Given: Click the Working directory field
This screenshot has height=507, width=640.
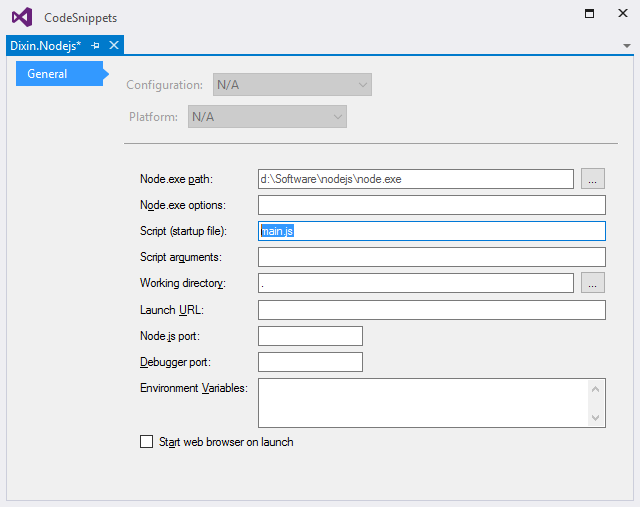Looking at the screenshot, I should click(x=416, y=283).
